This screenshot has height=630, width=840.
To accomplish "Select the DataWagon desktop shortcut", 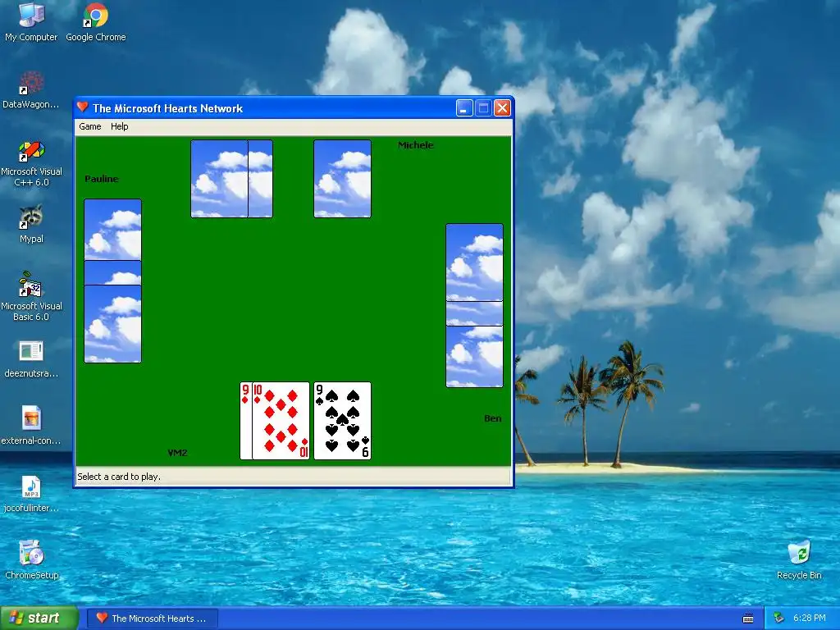I will [x=31, y=89].
